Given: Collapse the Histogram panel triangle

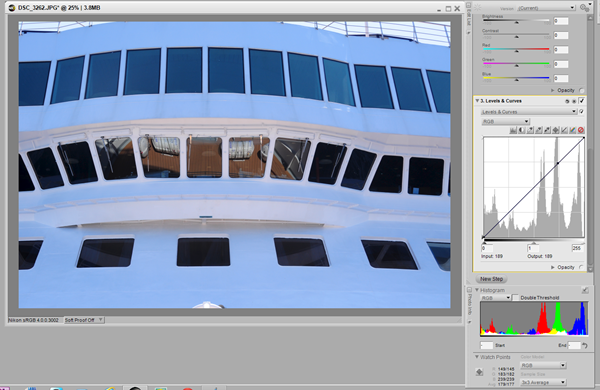Looking at the screenshot, I should [x=477, y=290].
